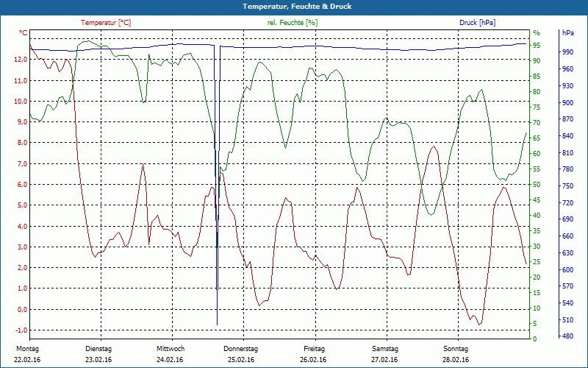Select the red Temperatur [°C] legend label
This screenshot has width=588, height=368.
coord(106,23)
